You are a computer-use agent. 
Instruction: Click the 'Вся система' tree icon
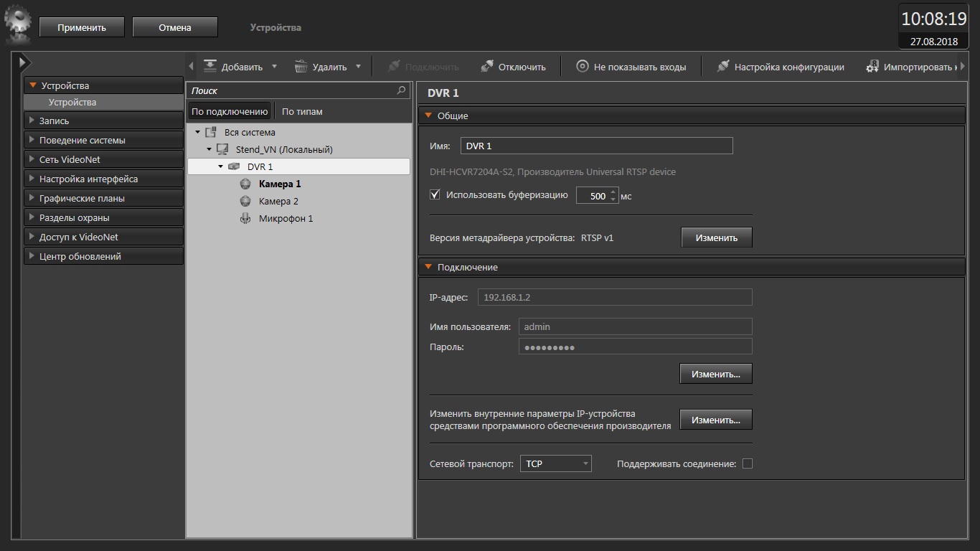(x=210, y=132)
